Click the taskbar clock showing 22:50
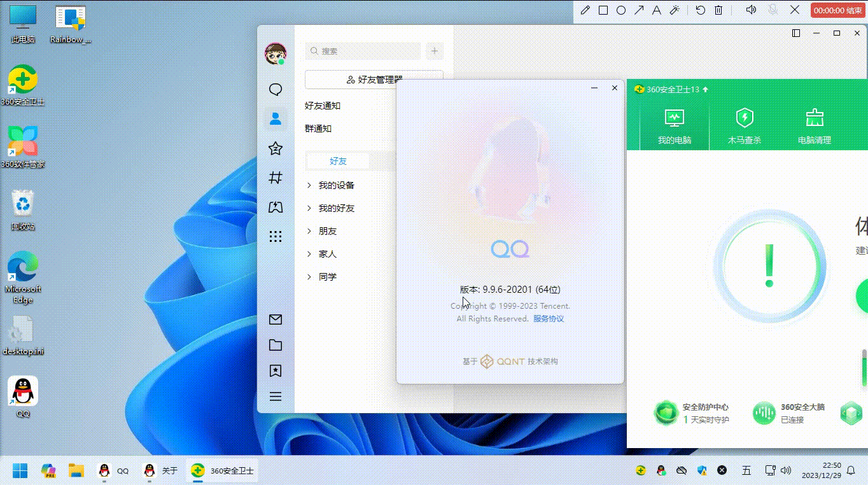Screen dimensions: 868x485 822,470
